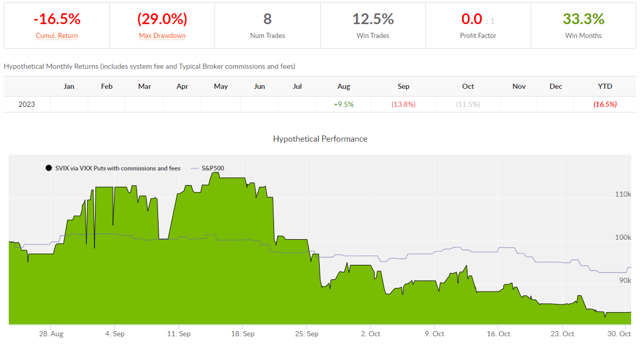The image size is (644, 346).
Task: Click the black circle SVIX legend marker
Action: 49,168
